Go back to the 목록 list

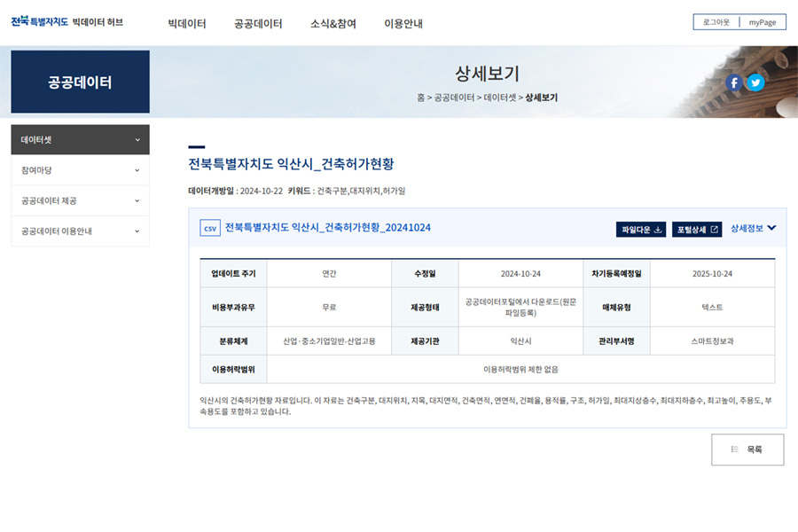[747, 450]
